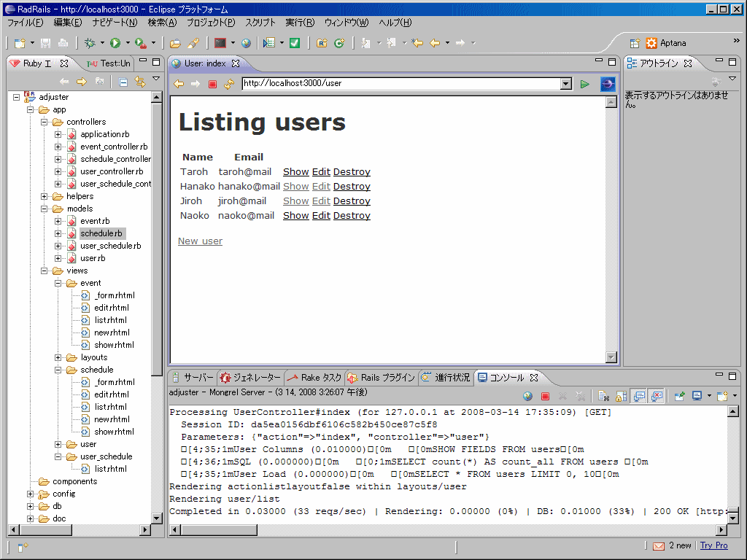Image resolution: width=747 pixels, height=560 pixels.
Task: Open the ファイル(F) menu
Action: [x=26, y=23]
